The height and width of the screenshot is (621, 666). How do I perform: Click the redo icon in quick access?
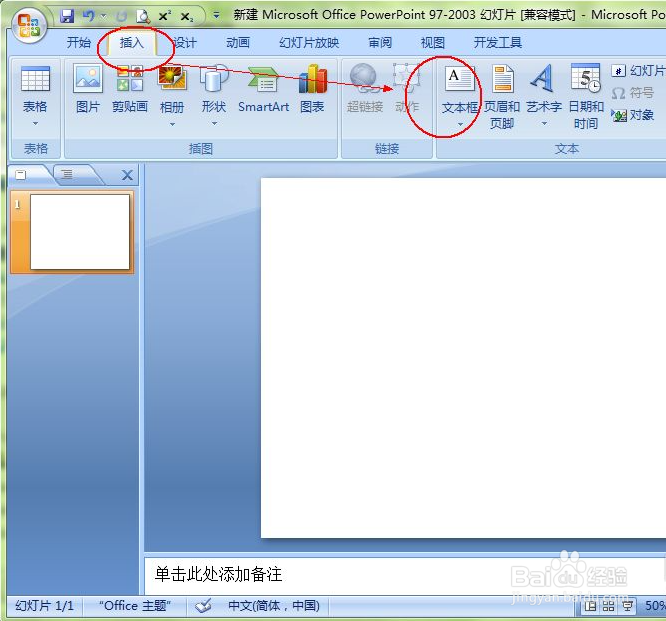121,17
